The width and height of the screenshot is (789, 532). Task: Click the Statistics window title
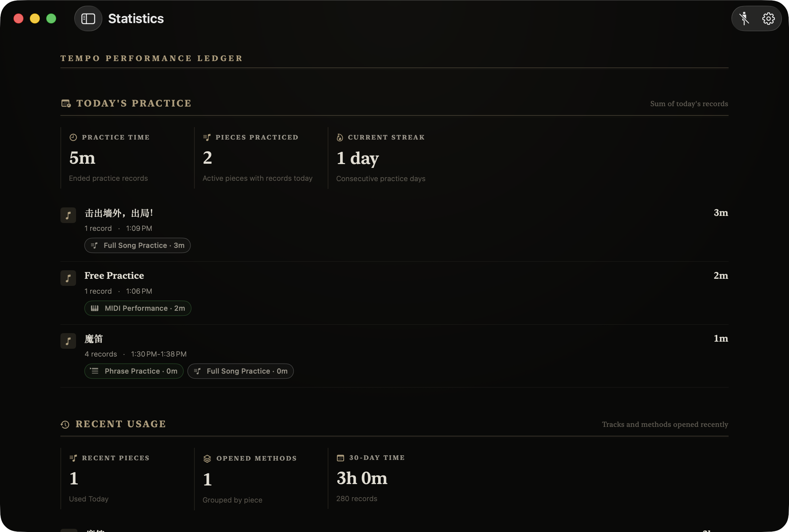tap(136, 18)
